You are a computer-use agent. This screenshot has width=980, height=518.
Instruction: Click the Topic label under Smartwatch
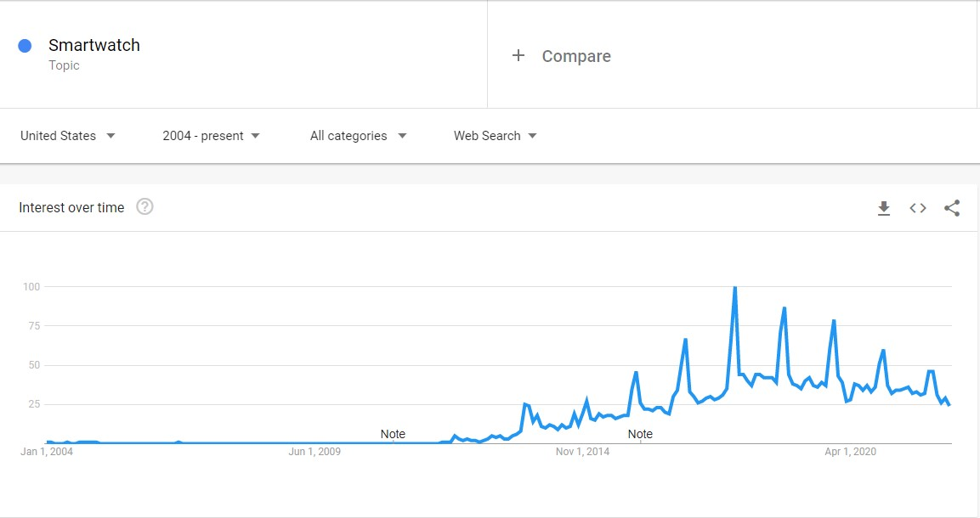click(x=64, y=65)
